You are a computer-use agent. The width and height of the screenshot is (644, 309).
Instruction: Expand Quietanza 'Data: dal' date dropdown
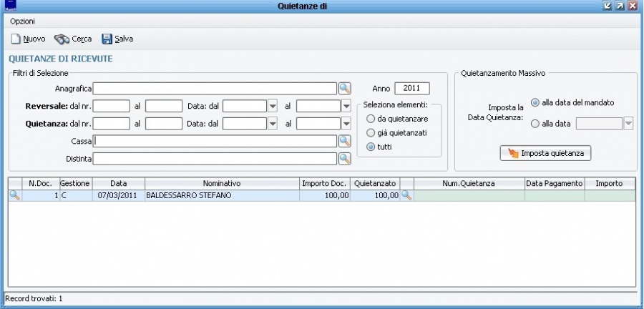(x=272, y=123)
